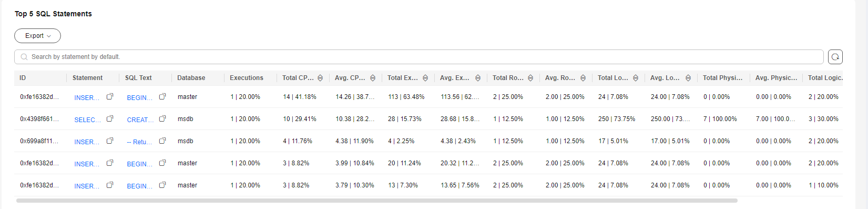
Task: Copy statement of first row
Action: (x=110, y=97)
